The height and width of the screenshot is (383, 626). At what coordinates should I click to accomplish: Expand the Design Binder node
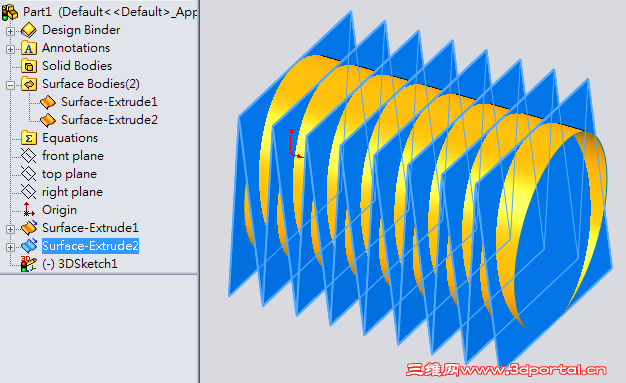pos(10,31)
